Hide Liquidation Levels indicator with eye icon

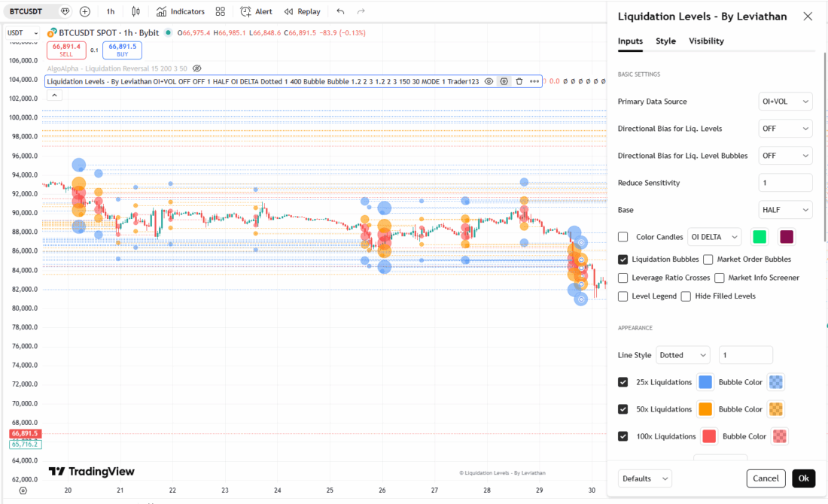[489, 82]
